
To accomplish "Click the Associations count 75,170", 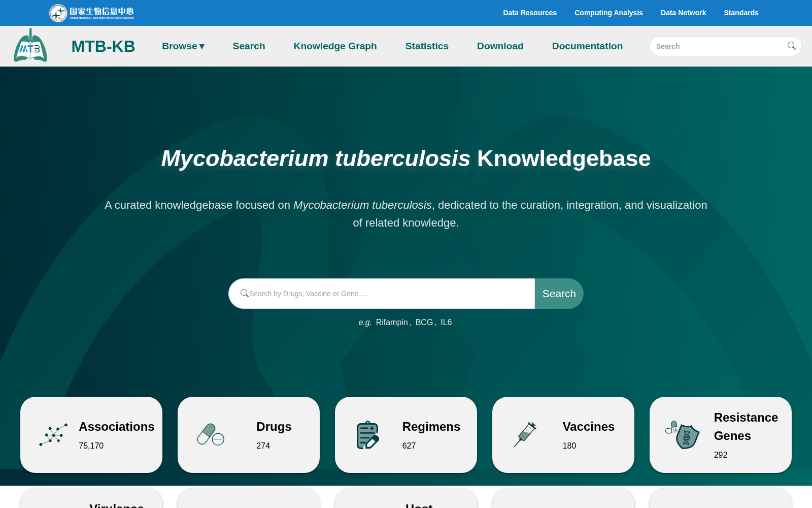I will pos(91,446).
